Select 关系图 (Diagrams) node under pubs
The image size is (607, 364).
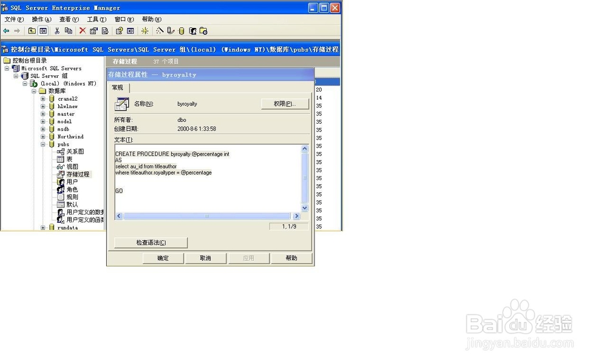coord(75,152)
